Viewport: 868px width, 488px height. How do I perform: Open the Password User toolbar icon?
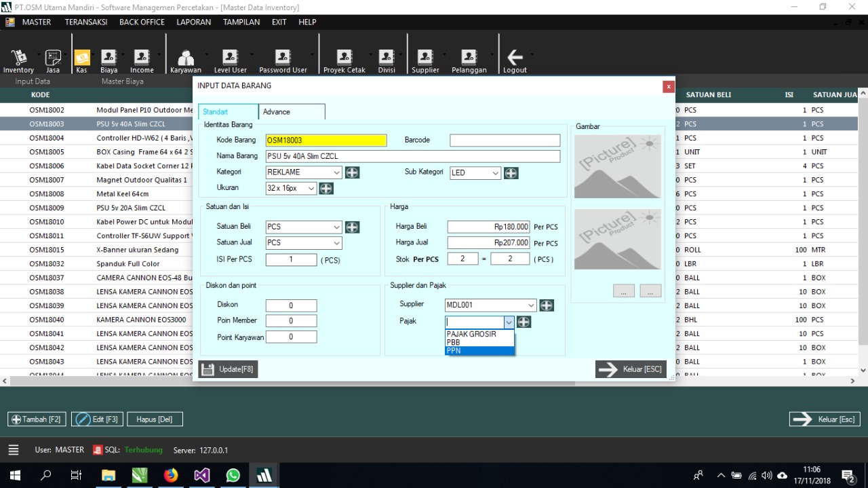(x=283, y=61)
